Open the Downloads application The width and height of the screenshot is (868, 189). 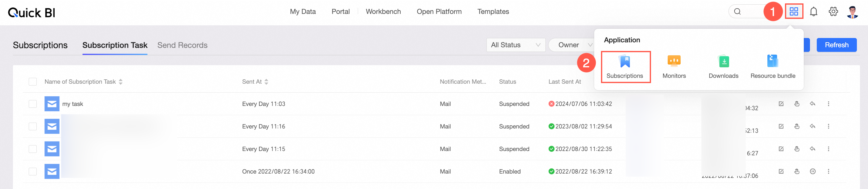pos(724,67)
